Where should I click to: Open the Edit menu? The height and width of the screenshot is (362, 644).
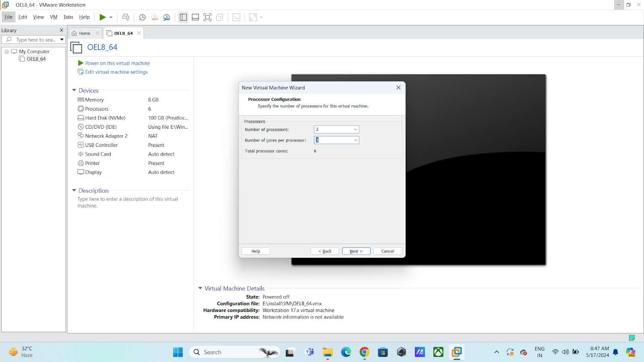tap(23, 17)
